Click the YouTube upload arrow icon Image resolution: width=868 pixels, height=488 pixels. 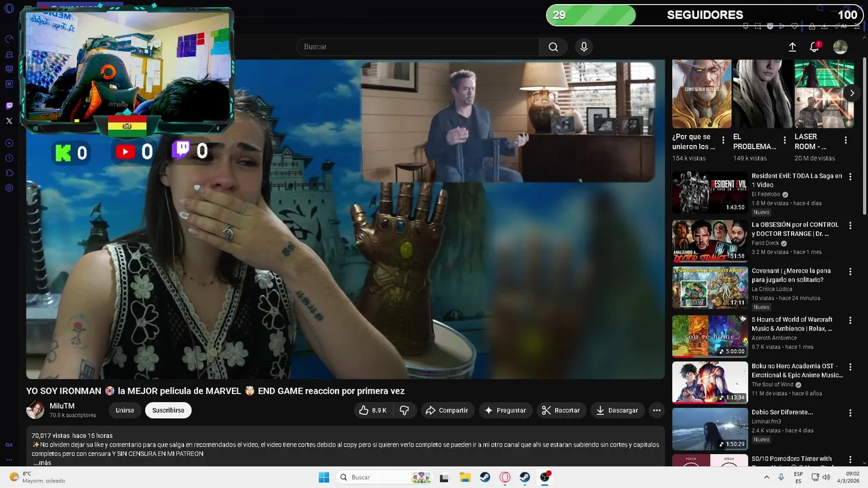coord(792,47)
